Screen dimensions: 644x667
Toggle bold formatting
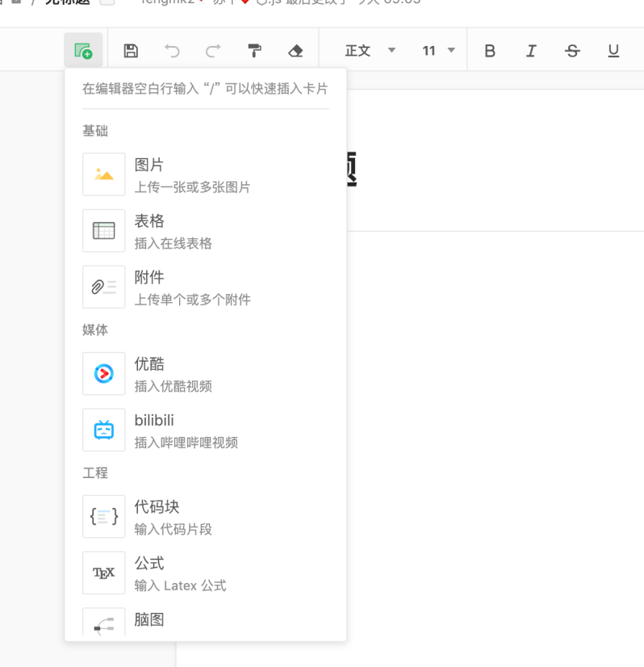[490, 51]
